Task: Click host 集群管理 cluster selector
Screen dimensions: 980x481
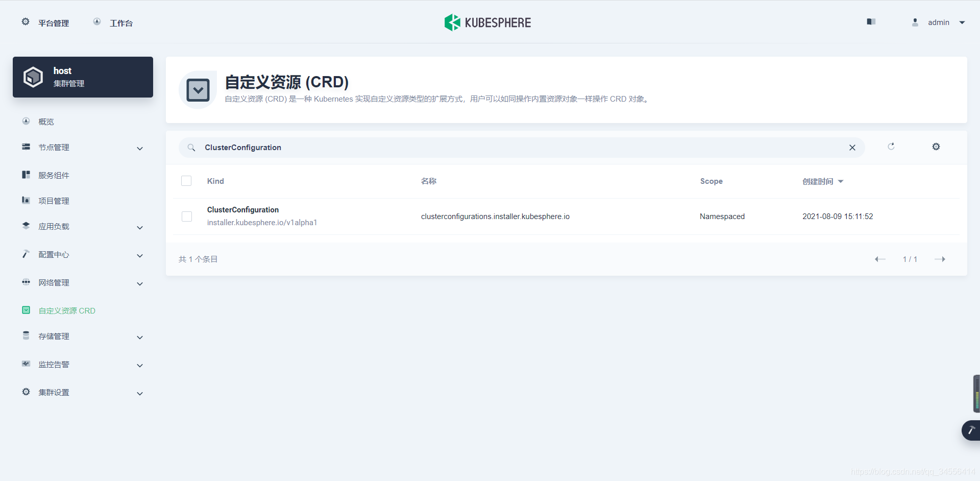Action: point(83,77)
